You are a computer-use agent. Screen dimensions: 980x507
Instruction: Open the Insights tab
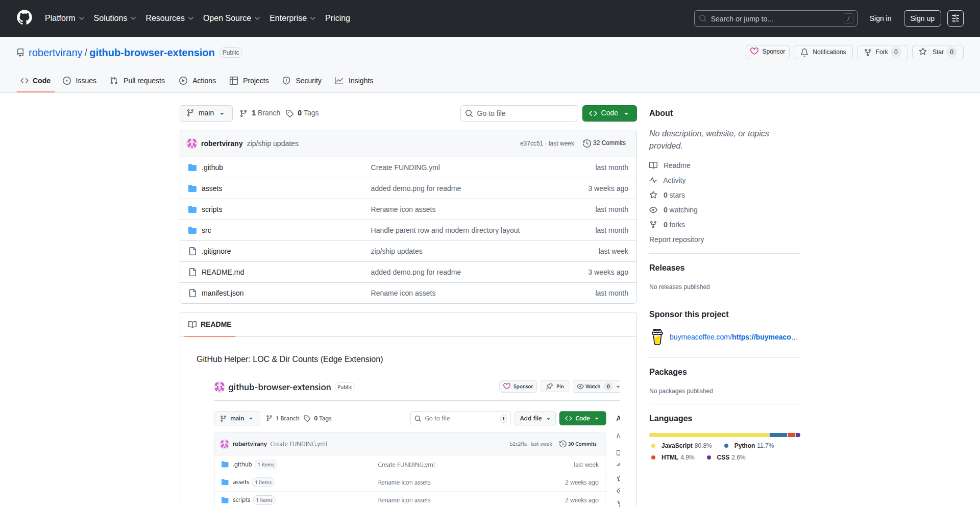(354, 80)
